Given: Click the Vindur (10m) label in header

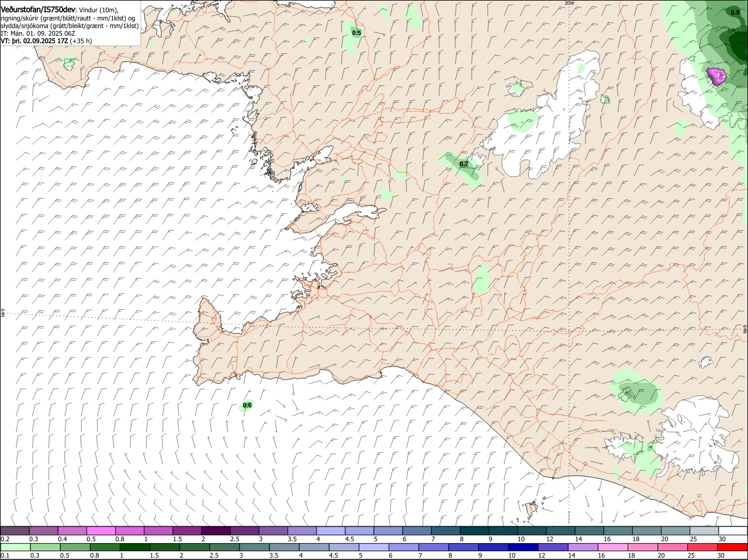Looking at the screenshot, I should coord(98,10).
